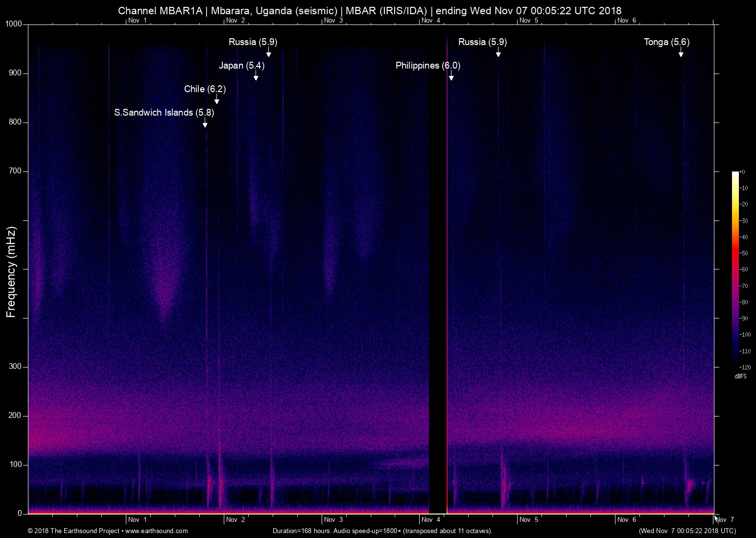Screen dimensions: 756x538
Task: Select the Philippines (6.0) event arrow
Action: 451,77
